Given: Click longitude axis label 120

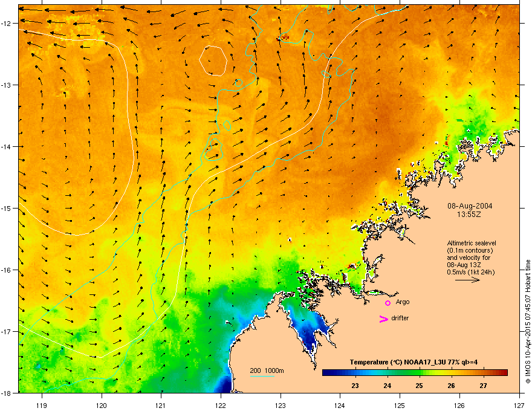Looking at the screenshot, I should (102, 405).
